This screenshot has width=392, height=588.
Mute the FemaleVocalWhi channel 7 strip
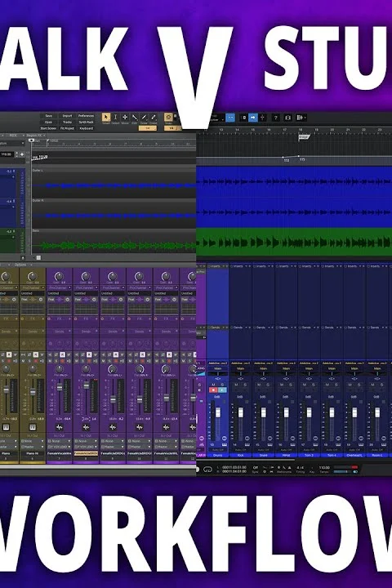pos(51,361)
